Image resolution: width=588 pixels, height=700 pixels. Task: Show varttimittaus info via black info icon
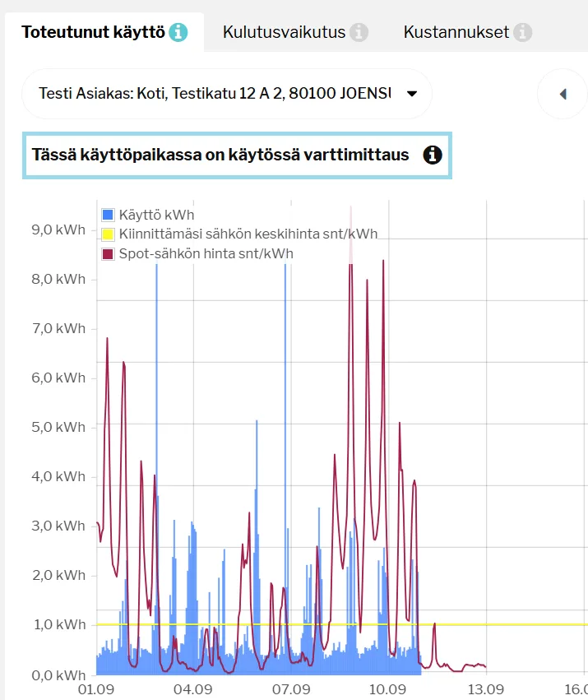click(x=433, y=155)
